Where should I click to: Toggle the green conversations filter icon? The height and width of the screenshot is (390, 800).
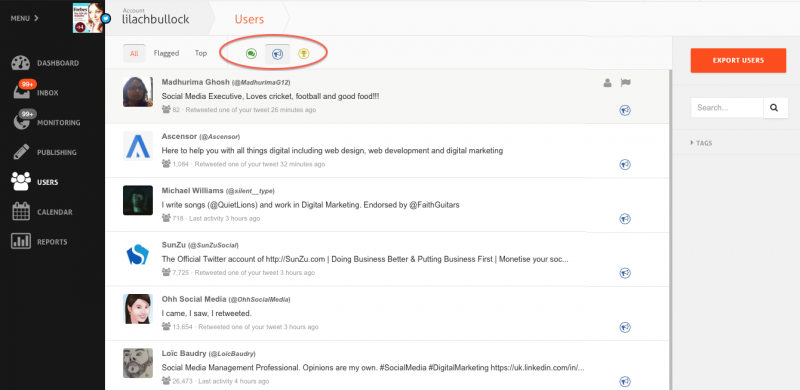251,54
